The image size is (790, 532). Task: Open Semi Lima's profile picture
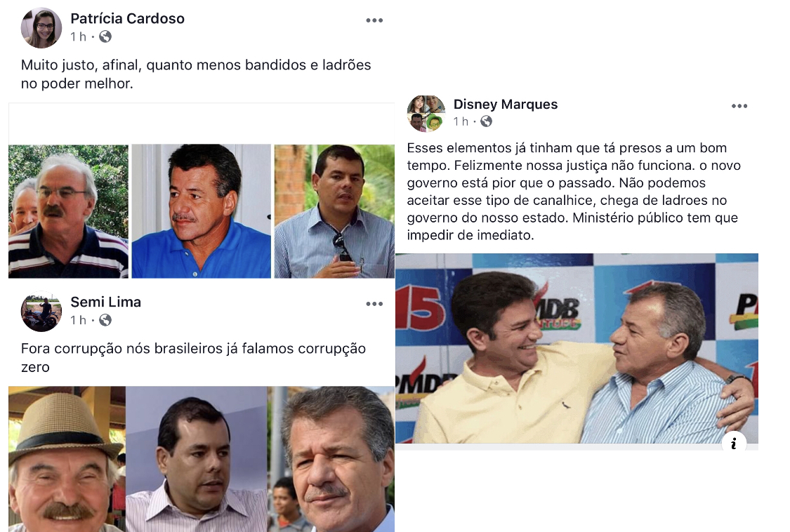(x=41, y=312)
